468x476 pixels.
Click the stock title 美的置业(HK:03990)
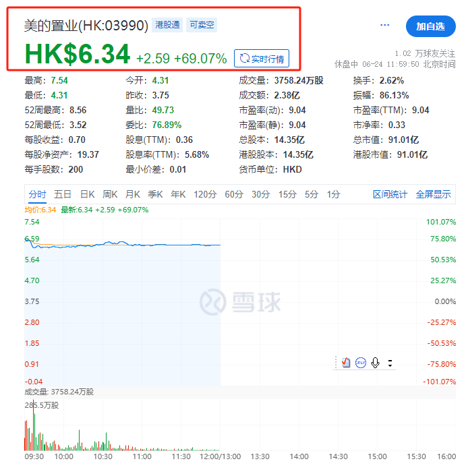[x=86, y=25]
